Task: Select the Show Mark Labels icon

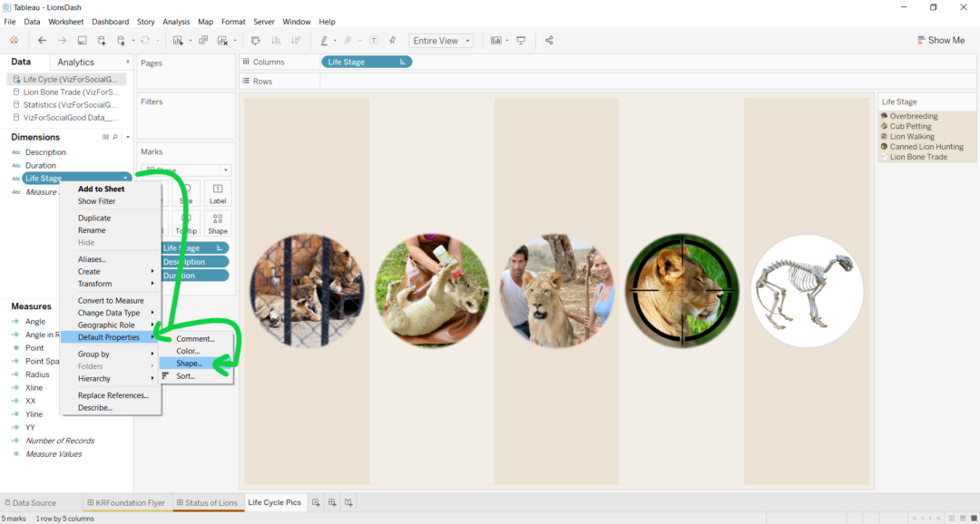Action: tap(372, 40)
